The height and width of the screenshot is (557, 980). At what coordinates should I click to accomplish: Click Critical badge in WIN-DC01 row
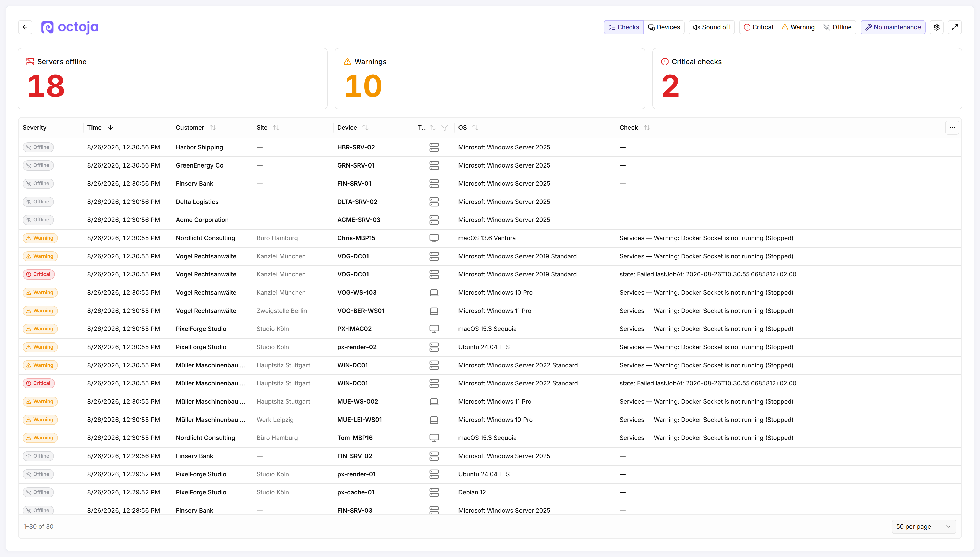(x=39, y=383)
